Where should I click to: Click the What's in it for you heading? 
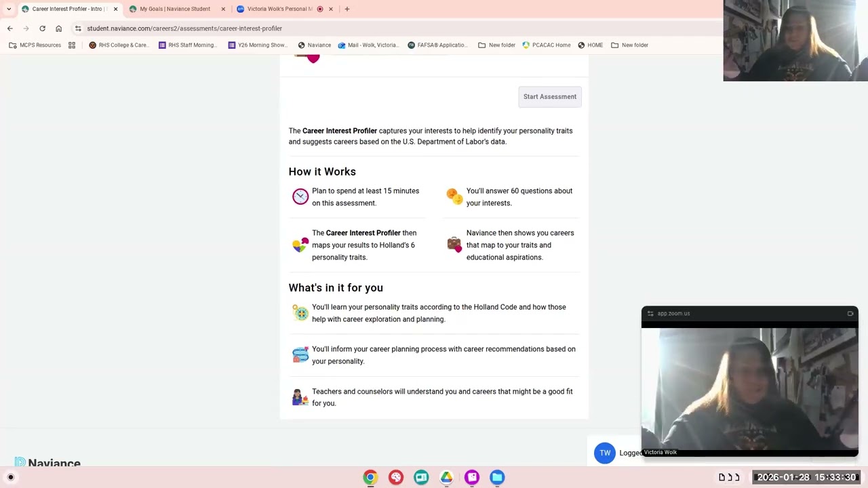(x=336, y=287)
